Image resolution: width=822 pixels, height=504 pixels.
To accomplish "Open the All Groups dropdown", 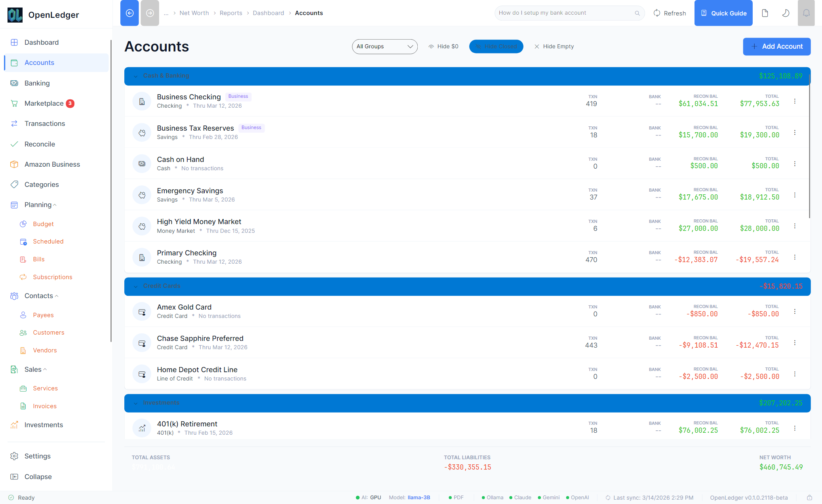I will [384, 46].
